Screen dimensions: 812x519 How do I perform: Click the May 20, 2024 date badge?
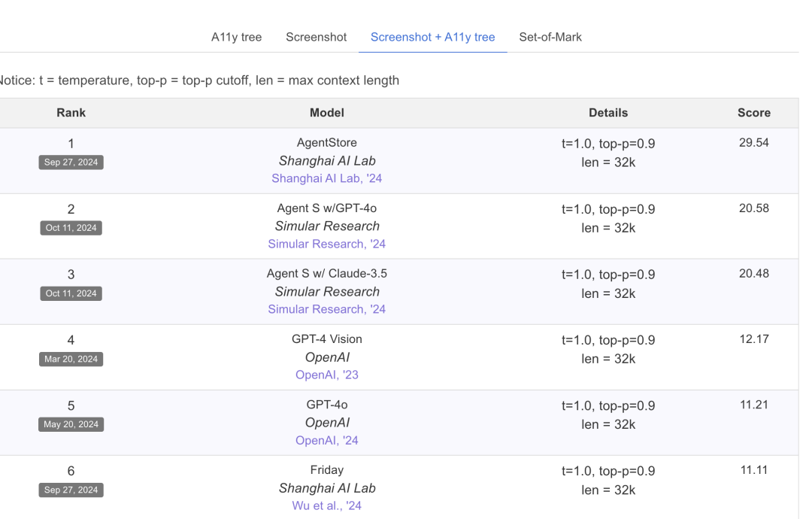(71, 424)
